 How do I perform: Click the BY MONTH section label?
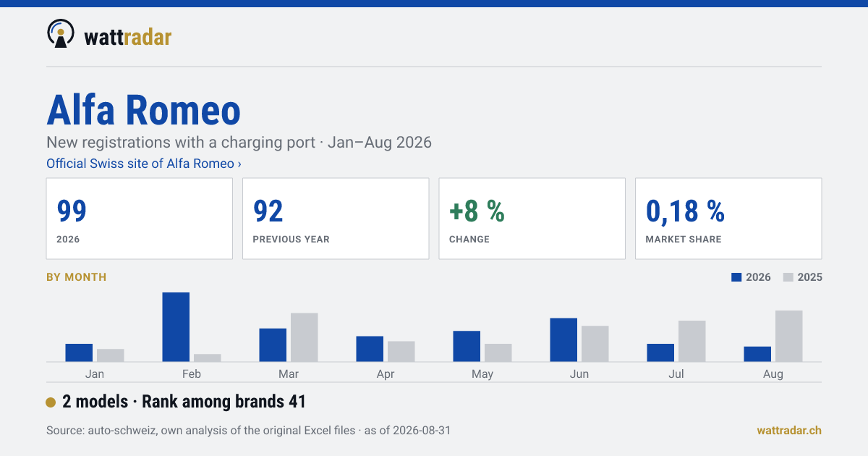pyautogui.click(x=76, y=277)
